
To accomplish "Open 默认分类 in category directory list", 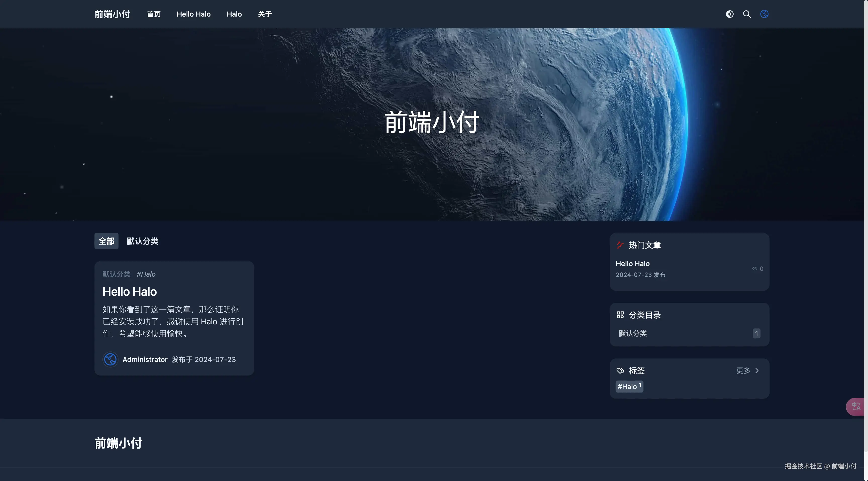I will tap(632, 333).
